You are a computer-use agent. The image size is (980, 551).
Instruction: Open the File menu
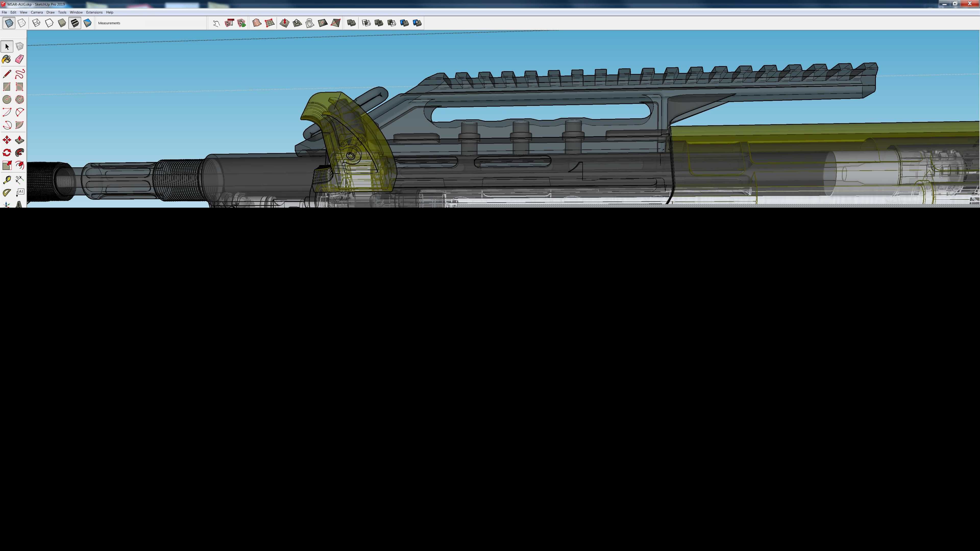[4, 12]
